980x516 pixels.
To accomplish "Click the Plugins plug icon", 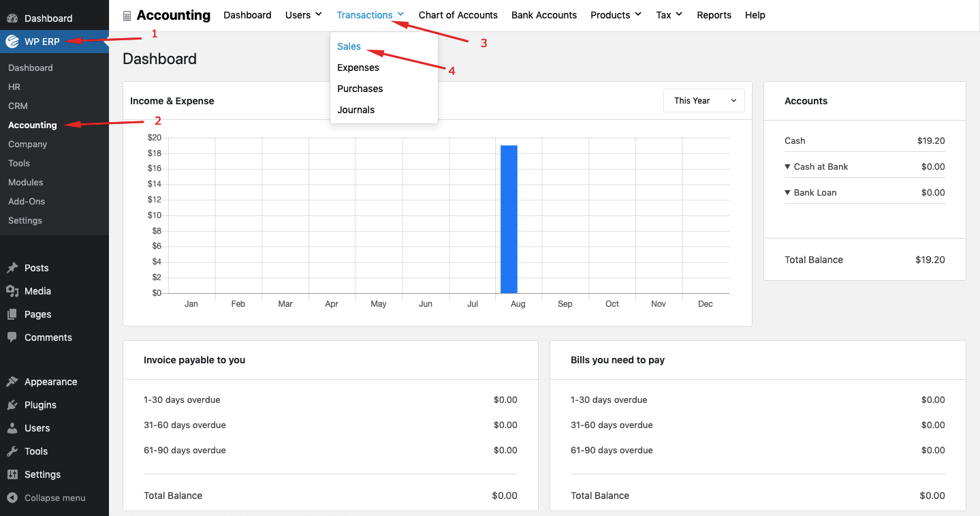I will click(x=12, y=405).
